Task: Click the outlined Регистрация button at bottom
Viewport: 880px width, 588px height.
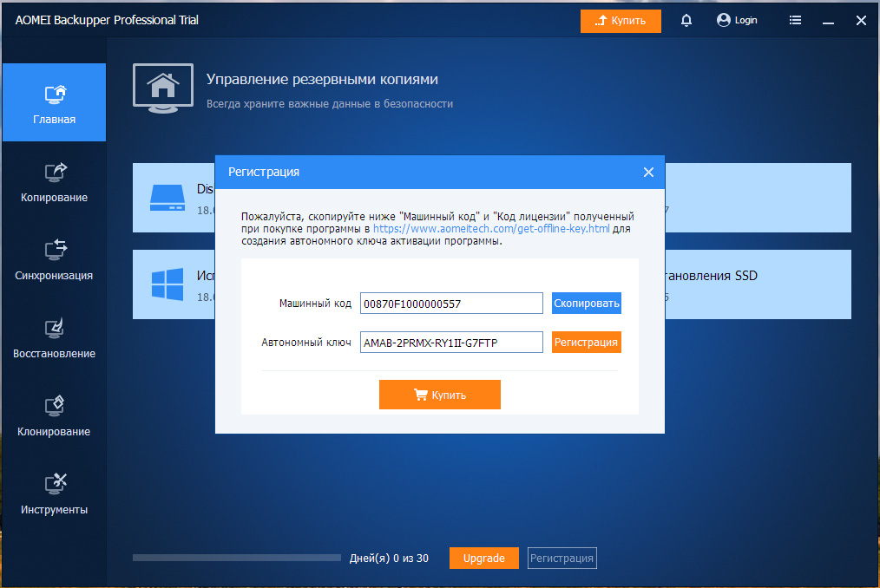Action: click(561, 559)
